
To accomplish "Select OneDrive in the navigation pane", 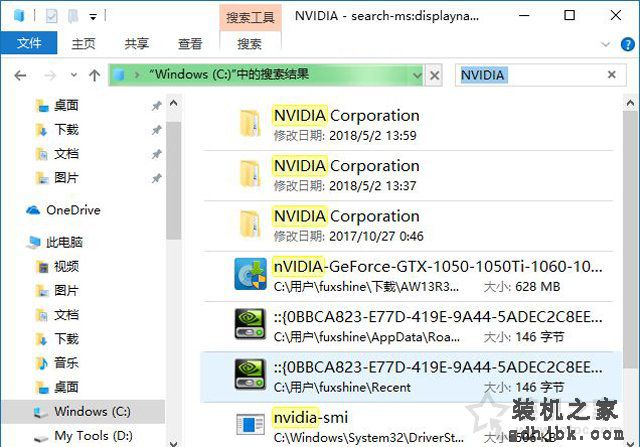I will point(73,210).
